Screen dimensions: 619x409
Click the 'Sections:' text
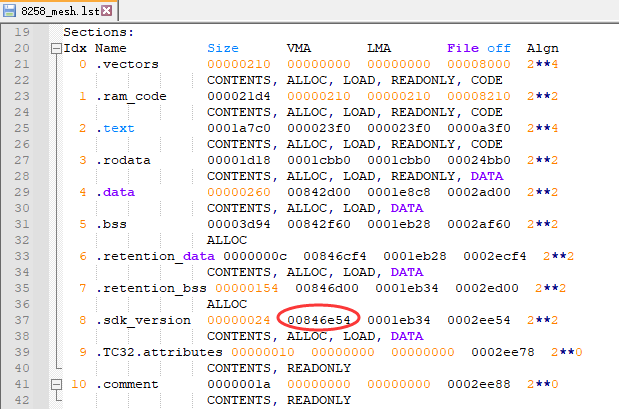coord(99,32)
